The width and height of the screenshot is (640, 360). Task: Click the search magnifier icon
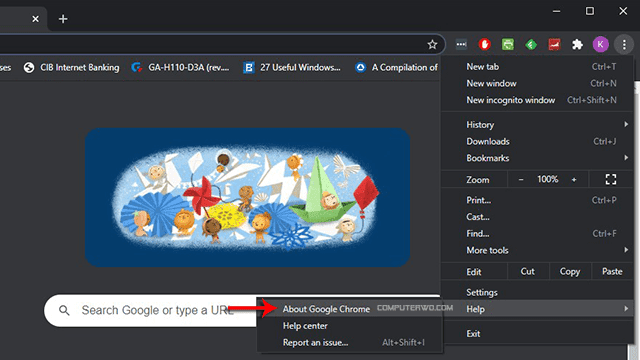coord(64,311)
